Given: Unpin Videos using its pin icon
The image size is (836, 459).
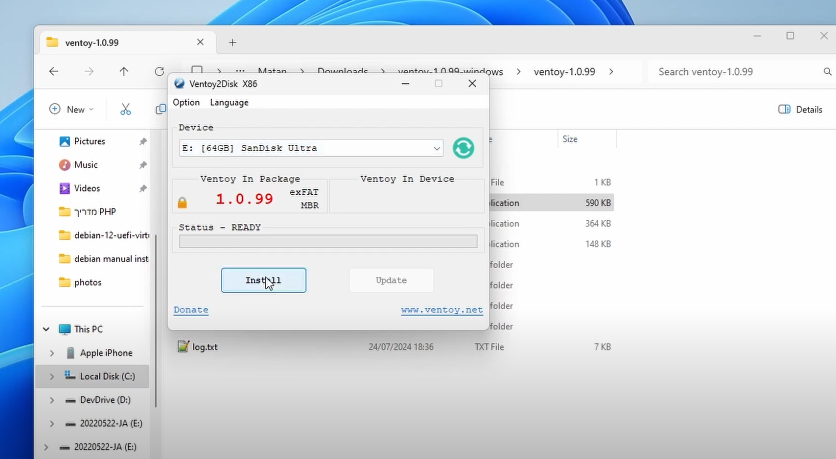Looking at the screenshot, I should click(x=143, y=188).
